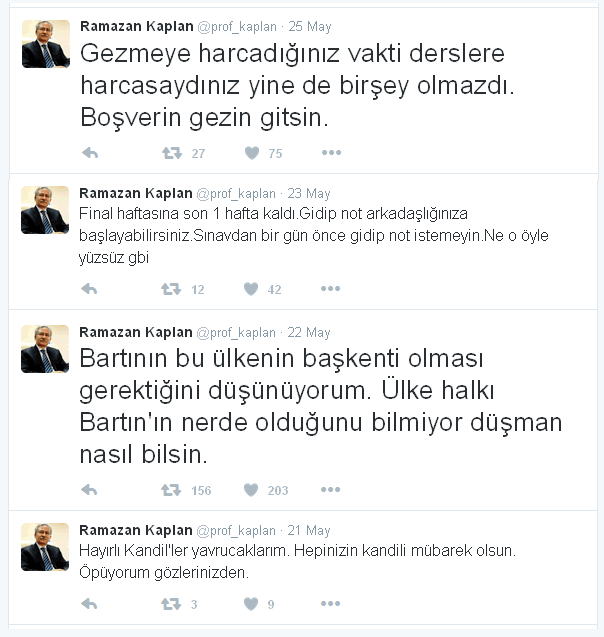604x637 pixels.
Task: Retweet the 21 May Kandil tweet
Action: pos(171,604)
